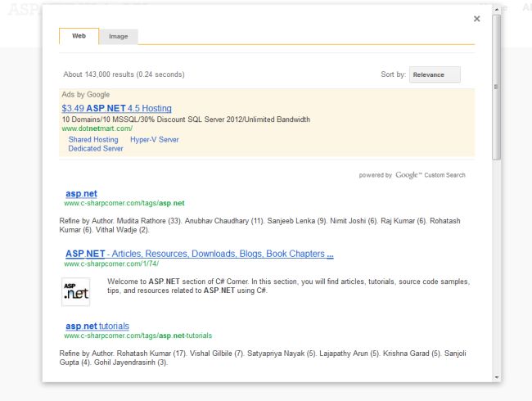Open the asp.net tag result title
The image size is (532, 401).
81,193
